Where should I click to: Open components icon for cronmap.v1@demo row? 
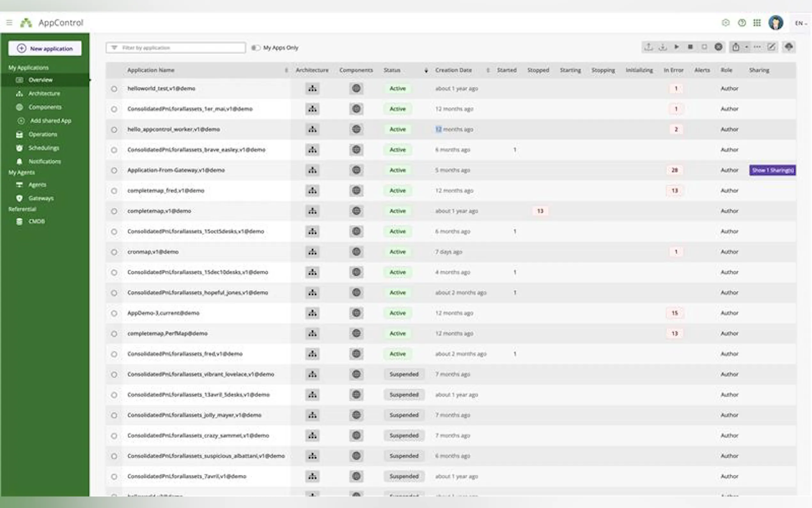(356, 252)
